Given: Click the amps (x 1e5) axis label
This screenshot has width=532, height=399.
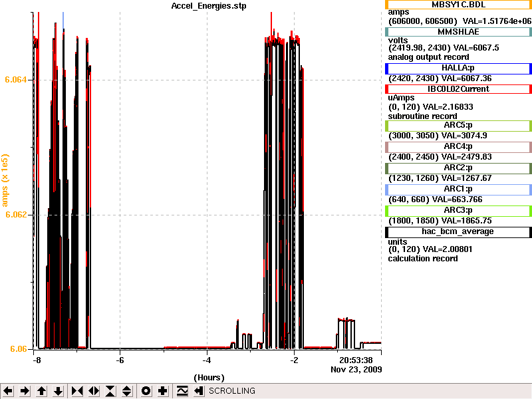Looking at the screenshot, I should point(5,180).
